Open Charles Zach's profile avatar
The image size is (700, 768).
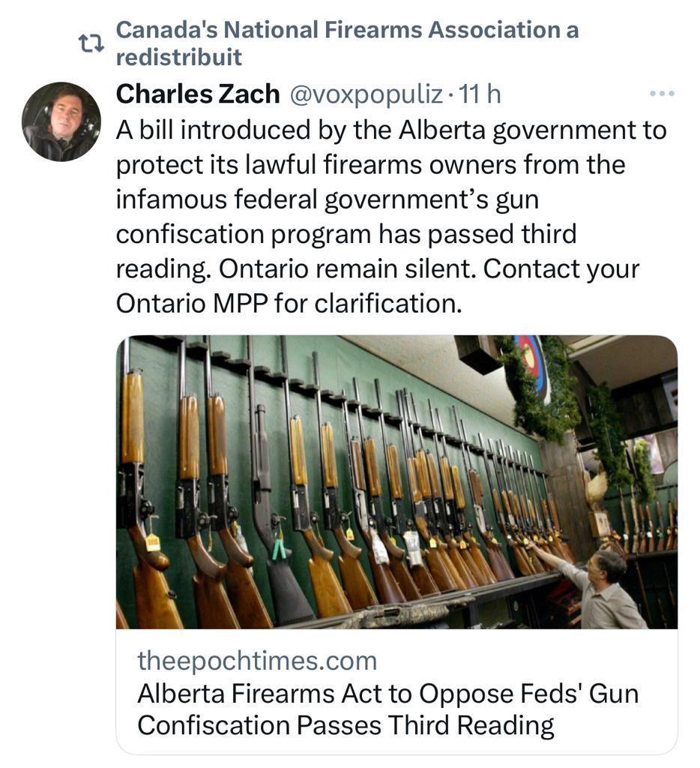61,121
